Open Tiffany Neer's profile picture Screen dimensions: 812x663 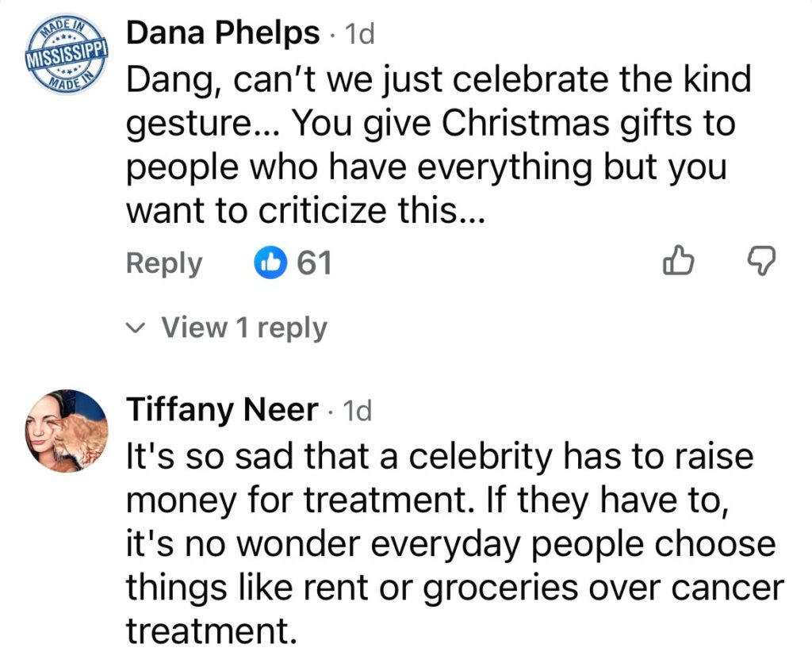point(68,431)
